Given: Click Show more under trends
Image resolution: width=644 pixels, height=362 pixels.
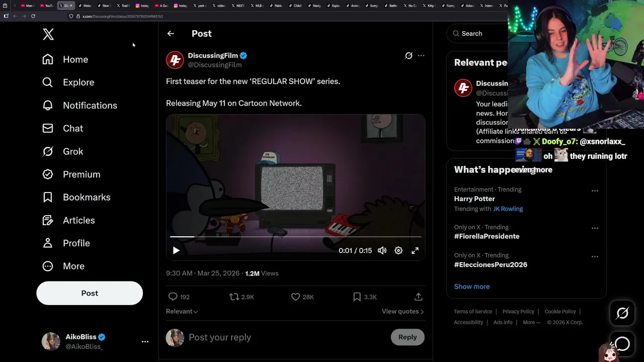Looking at the screenshot, I should point(472,287).
